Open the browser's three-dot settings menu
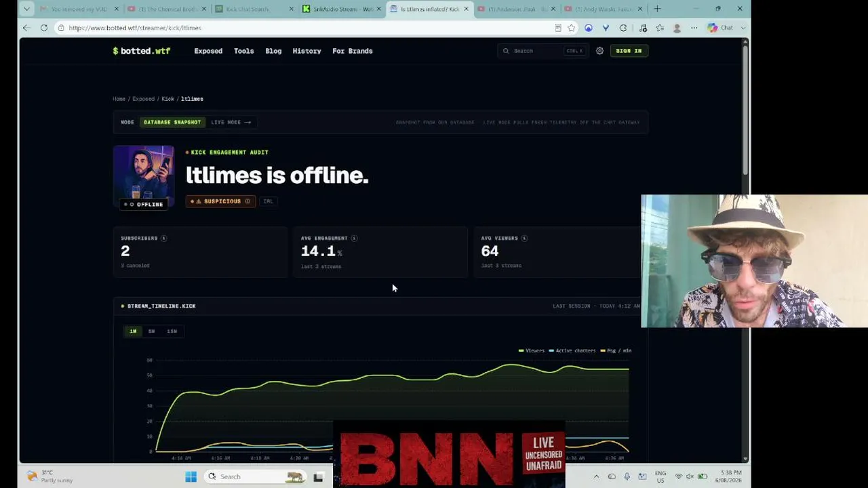Viewport: 868px width, 488px height. pyautogui.click(x=694, y=28)
